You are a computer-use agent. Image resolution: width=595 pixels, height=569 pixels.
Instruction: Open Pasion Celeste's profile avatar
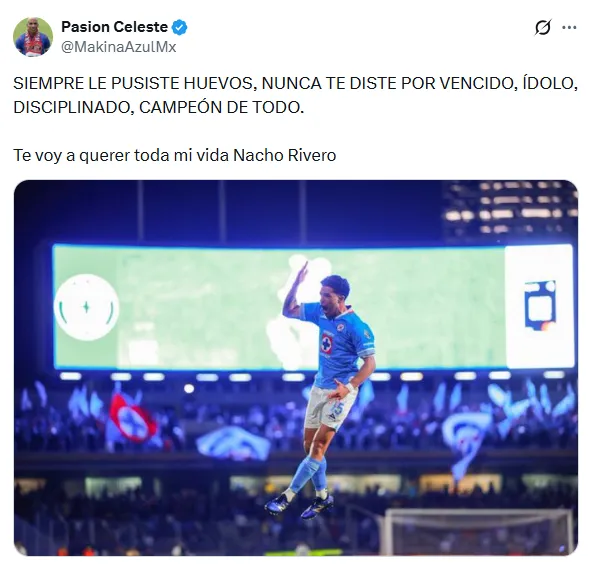33,37
